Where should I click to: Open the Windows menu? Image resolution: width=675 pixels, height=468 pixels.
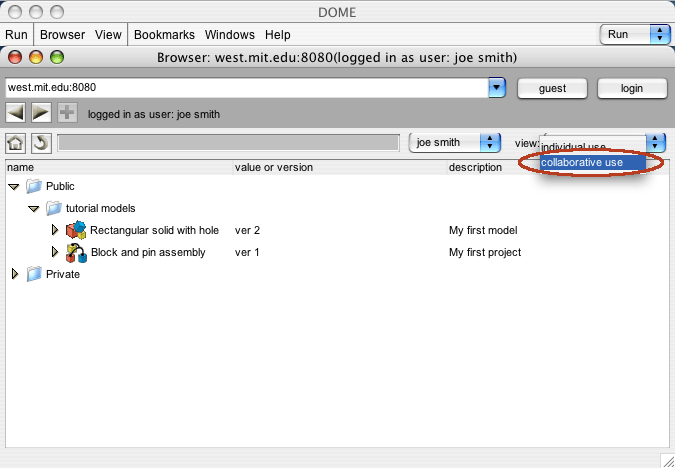click(x=229, y=34)
